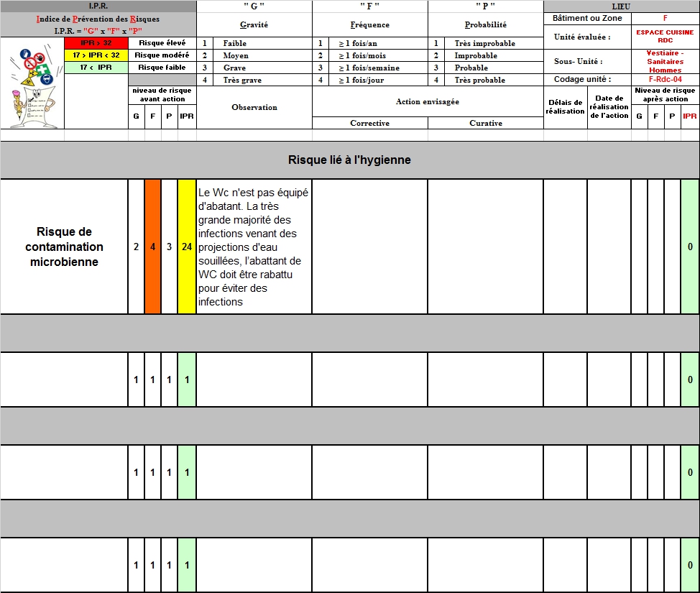Click the "F-Rdc-04" unit code cell

(x=665, y=80)
